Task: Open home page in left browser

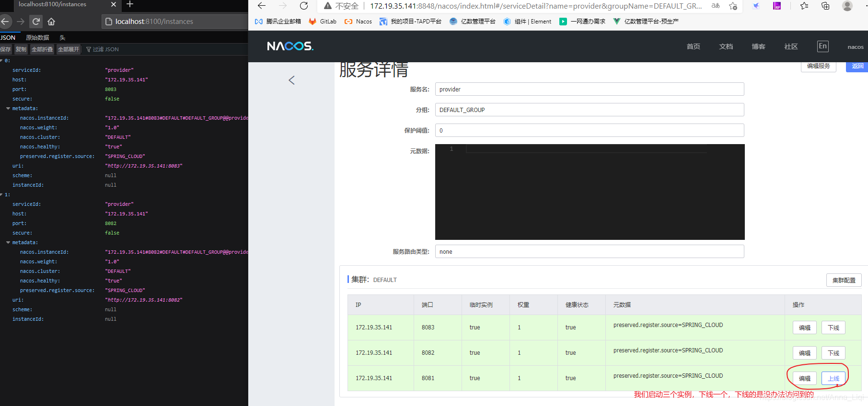Action: click(x=51, y=22)
